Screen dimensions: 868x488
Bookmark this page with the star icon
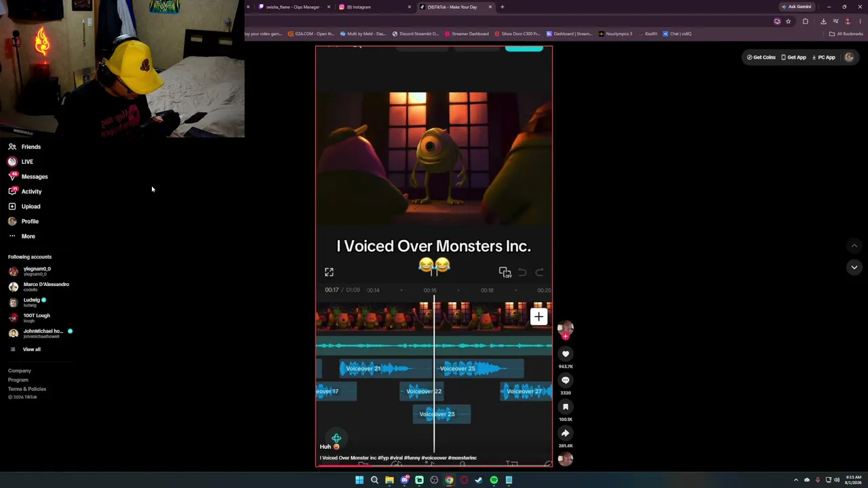(x=788, y=22)
